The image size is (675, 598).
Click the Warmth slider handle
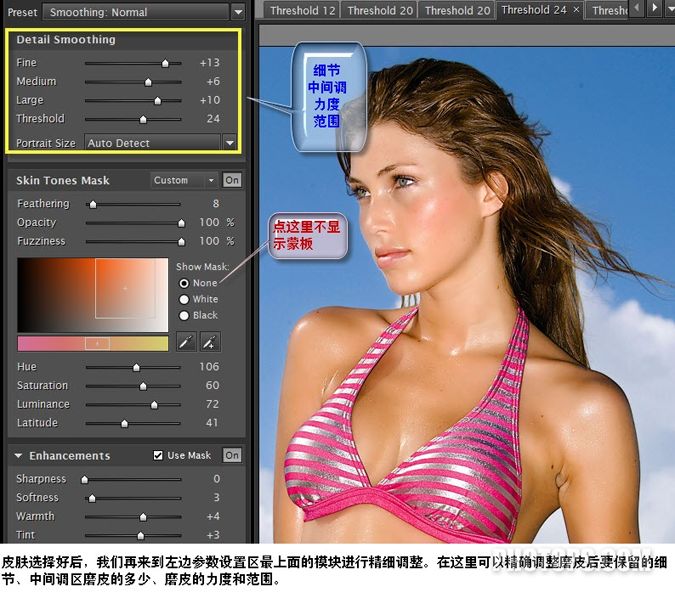(143, 517)
